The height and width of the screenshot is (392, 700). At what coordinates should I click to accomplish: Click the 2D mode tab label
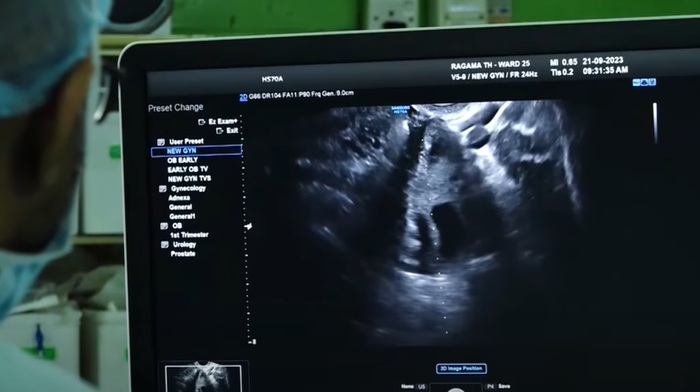point(243,97)
